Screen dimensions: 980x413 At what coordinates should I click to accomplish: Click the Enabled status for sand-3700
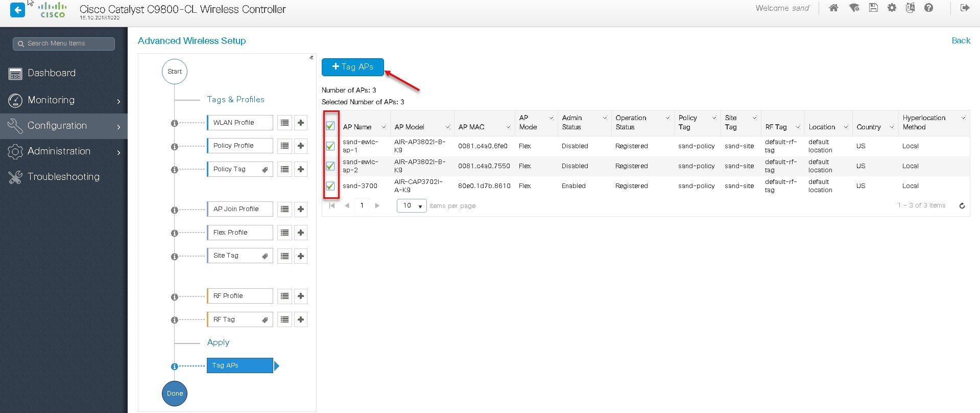pos(573,186)
